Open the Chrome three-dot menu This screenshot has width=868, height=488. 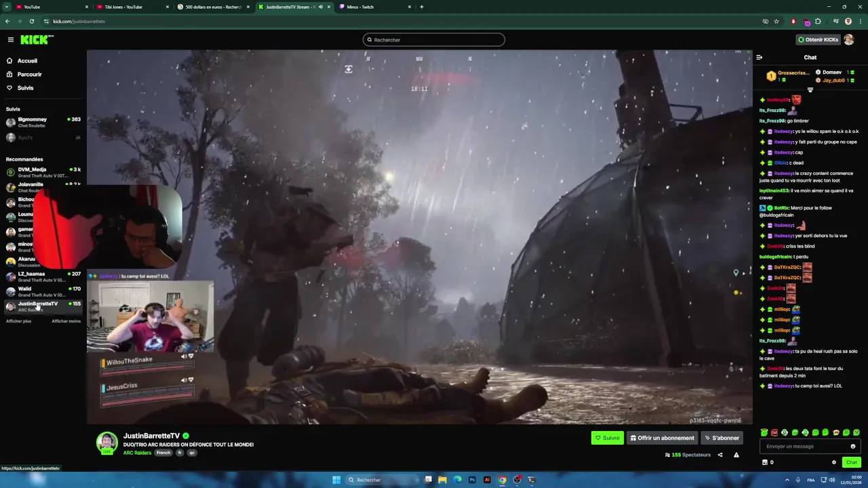[861, 21]
